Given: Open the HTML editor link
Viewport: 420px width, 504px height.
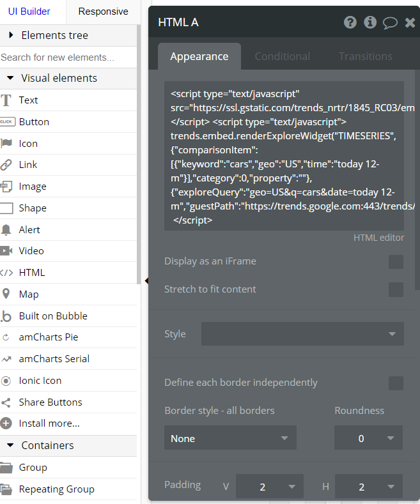Looking at the screenshot, I should [x=378, y=238].
